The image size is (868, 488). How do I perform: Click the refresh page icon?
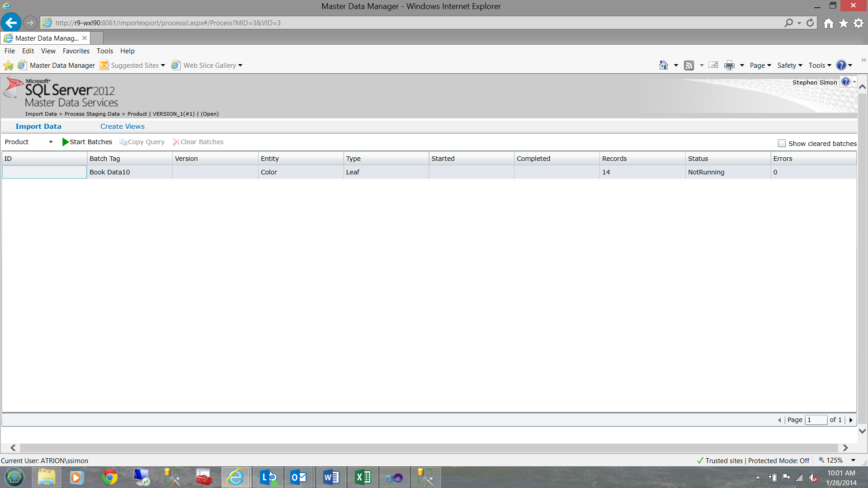(810, 23)
